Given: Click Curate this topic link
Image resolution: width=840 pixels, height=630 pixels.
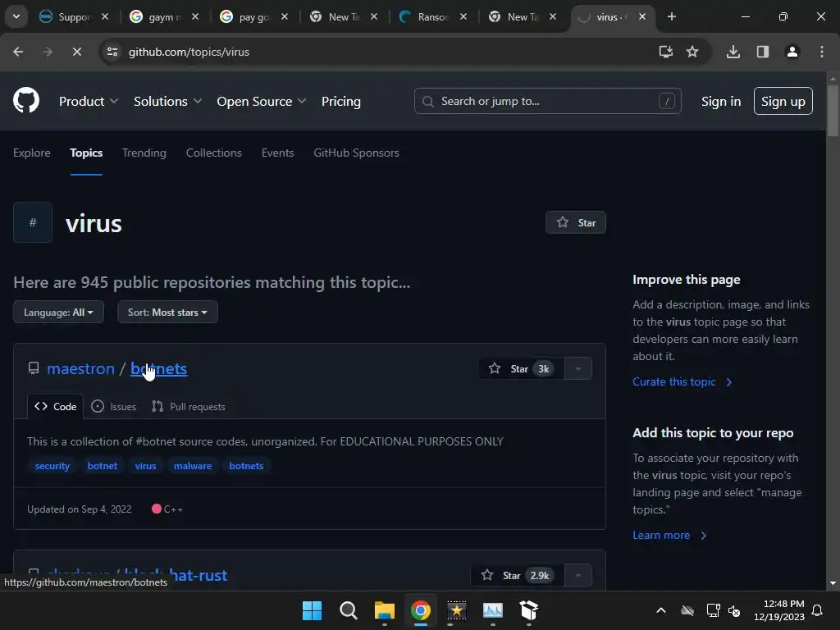Looking at the screenshot, I should 682,381.
